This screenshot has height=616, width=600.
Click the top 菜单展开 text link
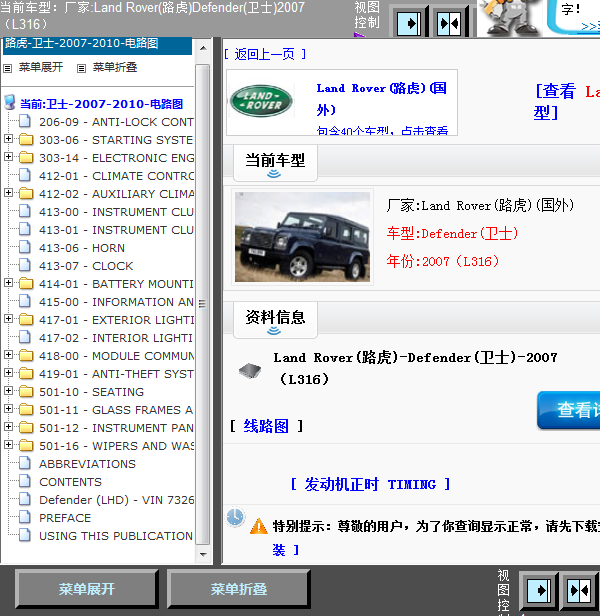[x=41, y=67]
